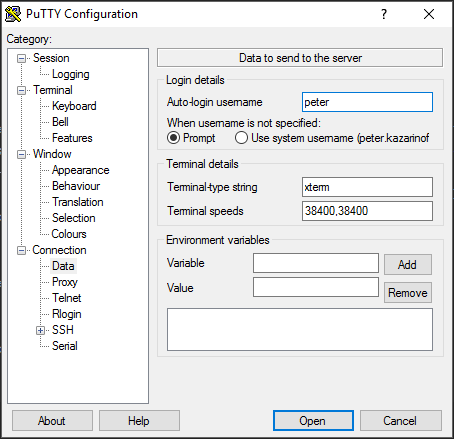Select Rlogin in the category tree
This screenshot has width=454, height=439.
[x=67, y=314]
